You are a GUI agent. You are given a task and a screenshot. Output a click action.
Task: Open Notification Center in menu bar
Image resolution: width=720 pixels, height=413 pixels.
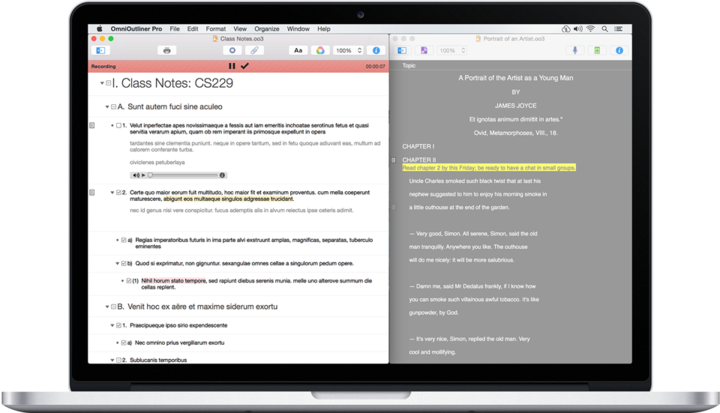[619, 29]
